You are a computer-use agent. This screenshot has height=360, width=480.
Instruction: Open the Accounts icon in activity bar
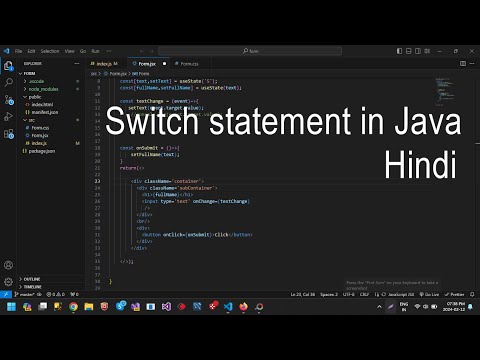click(x=8, y=265)
